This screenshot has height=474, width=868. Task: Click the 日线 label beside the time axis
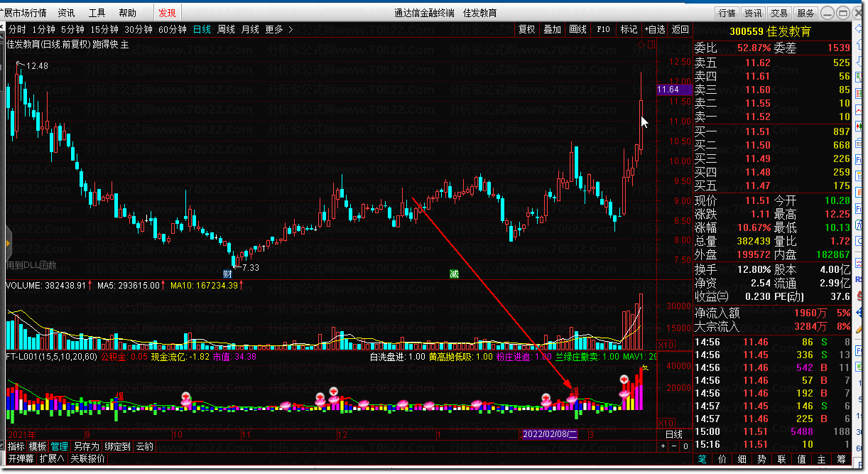[673, 434]
